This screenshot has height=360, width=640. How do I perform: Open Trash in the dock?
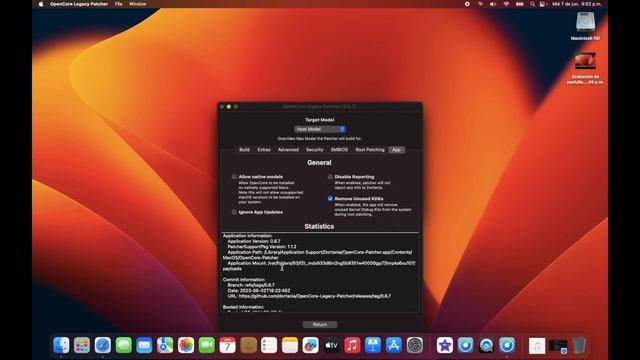pyautogui.click(x=579, y=345)
